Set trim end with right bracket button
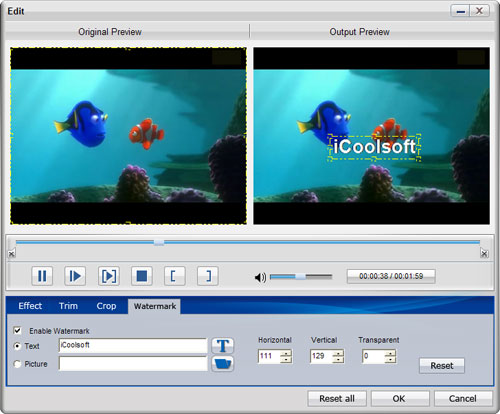Image resolution: width=500 pixels, height=414 pixels. coord(208,276)
